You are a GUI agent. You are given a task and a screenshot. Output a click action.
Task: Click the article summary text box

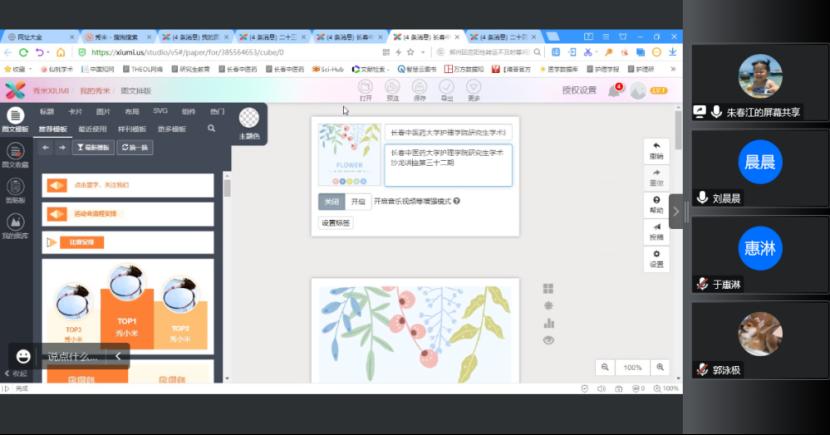point(447,165)
